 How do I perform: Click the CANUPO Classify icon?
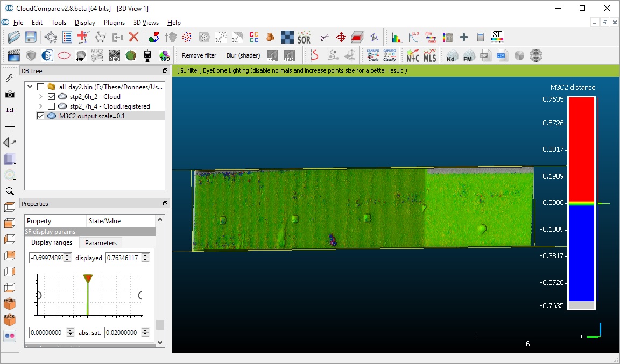[x=389, y=55]
